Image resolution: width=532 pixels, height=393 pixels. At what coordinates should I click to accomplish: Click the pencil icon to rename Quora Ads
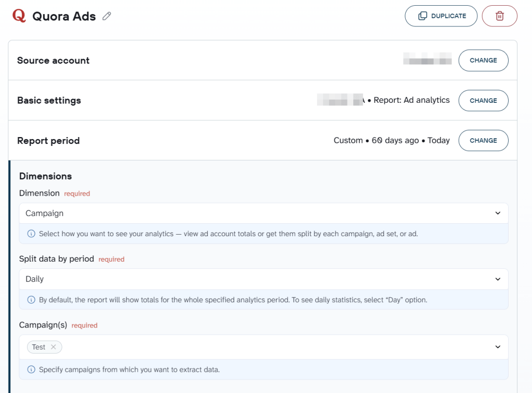[x=107, y=16]
